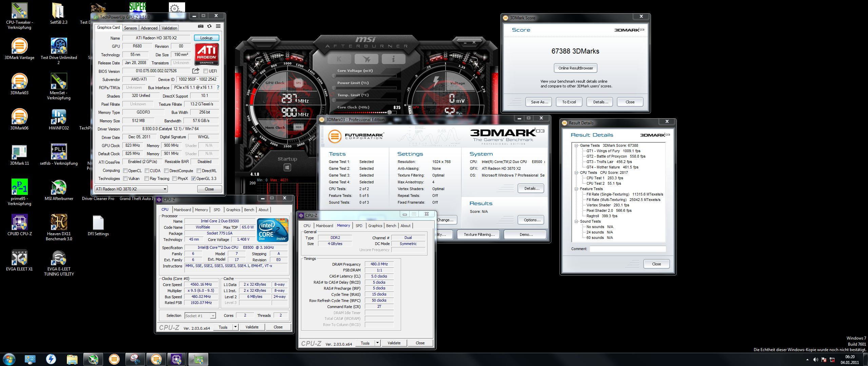Open MemSet desktop shortcut
Screen dimensions: 868x366
59,86
